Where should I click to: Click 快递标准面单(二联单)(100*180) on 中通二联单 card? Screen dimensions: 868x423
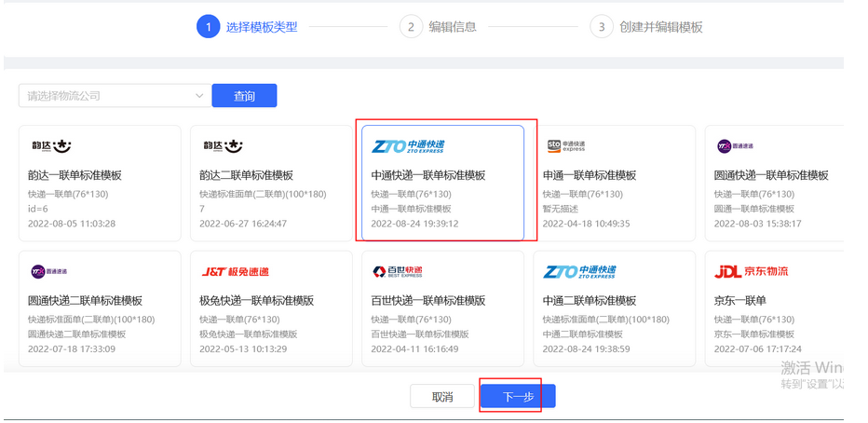606,320
